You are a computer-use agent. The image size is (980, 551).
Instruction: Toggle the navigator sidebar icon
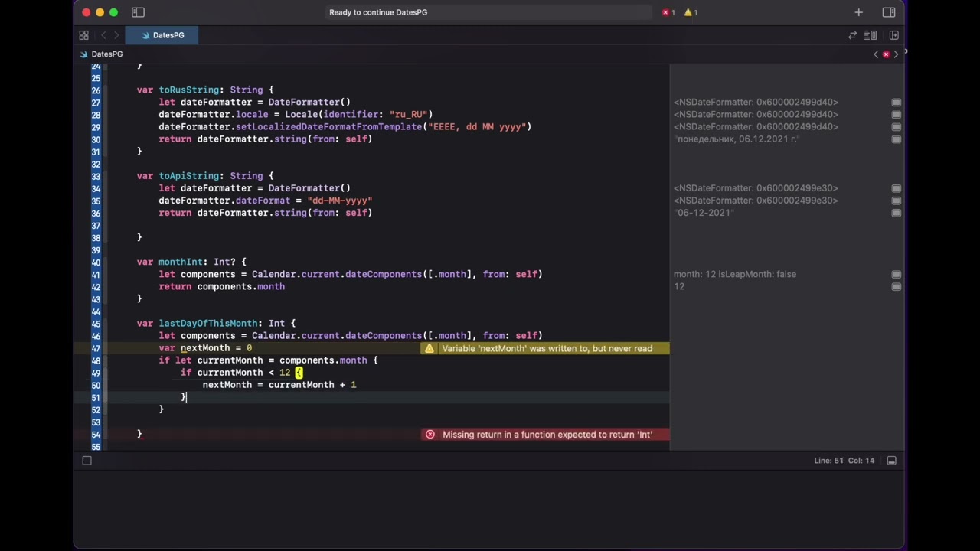tap(138, 12)
